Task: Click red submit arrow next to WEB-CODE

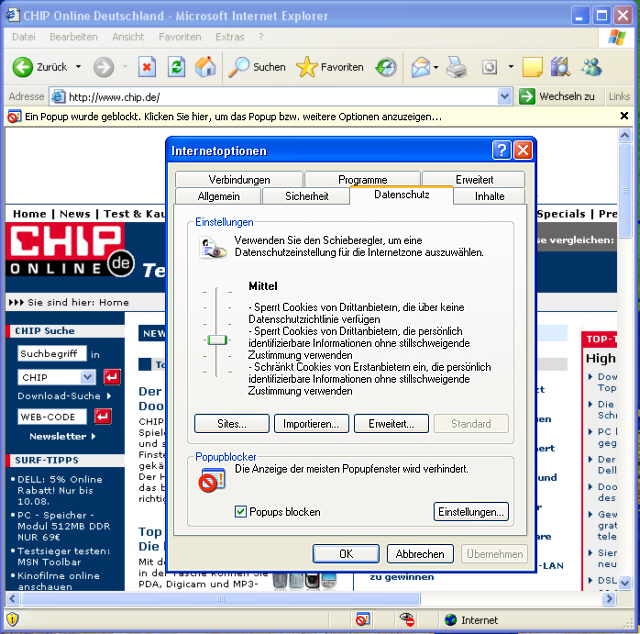Action: click(103, 416)
